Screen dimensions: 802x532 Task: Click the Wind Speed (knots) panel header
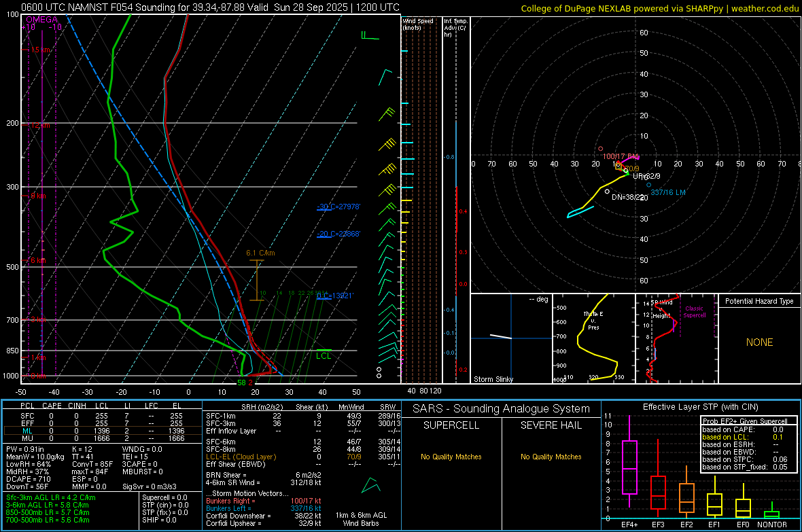pos(418,24)
